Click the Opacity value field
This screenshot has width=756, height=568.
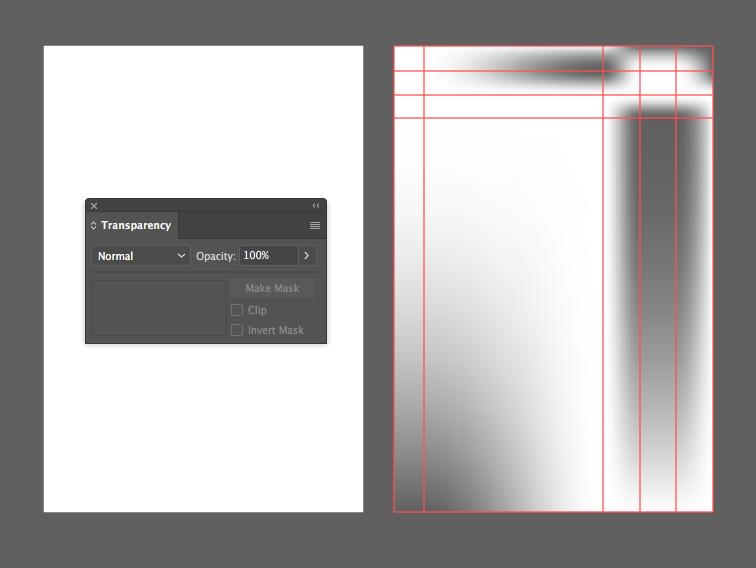click(x=269, y=256)
